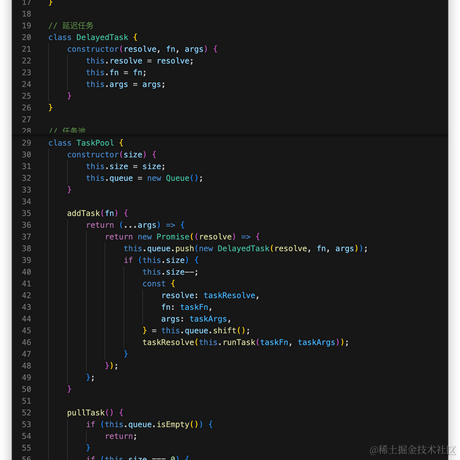The height and width of the screenshot is (460, 460).
Task: Click "return new Promise((resolve) =>" line
Action: pos(182,237)
